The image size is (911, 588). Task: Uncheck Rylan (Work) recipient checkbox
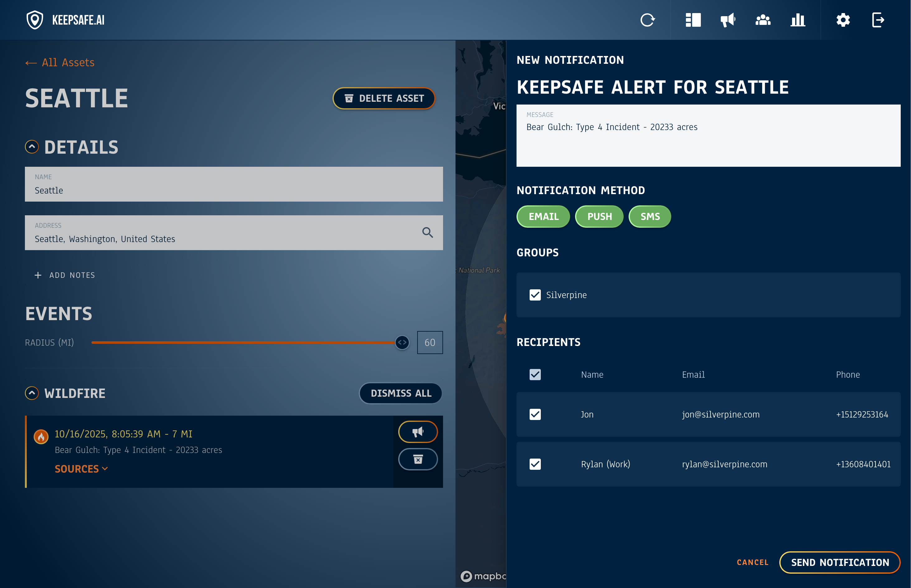coord(535,464)
